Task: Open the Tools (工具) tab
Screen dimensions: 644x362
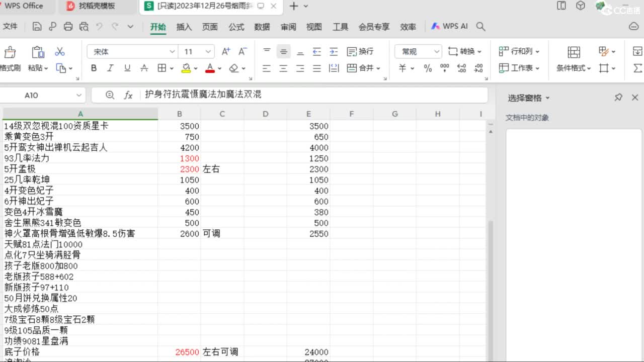Action: pyautogui.click(x=341, y=27)
